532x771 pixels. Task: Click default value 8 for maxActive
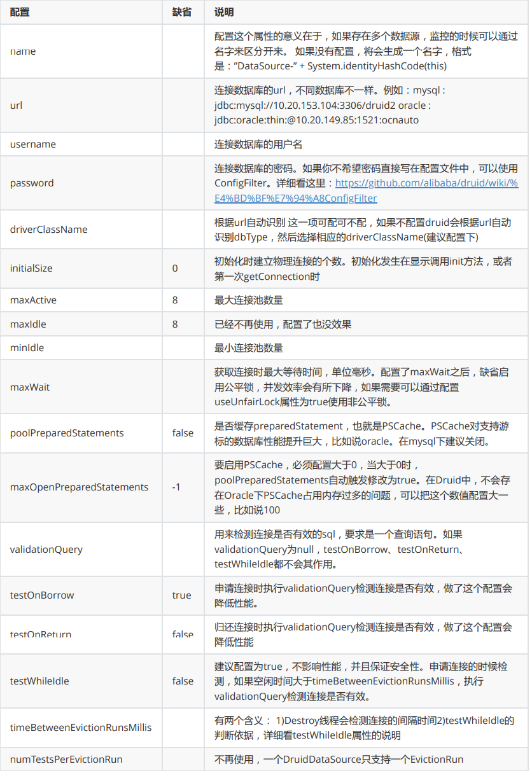[x=175, y=300]
